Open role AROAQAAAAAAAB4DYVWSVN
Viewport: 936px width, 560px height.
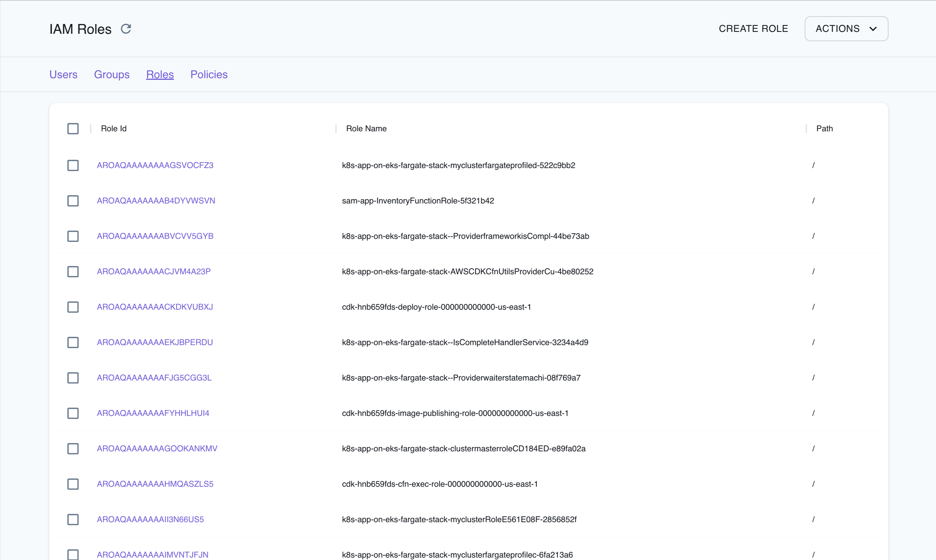tap(156, 200)
